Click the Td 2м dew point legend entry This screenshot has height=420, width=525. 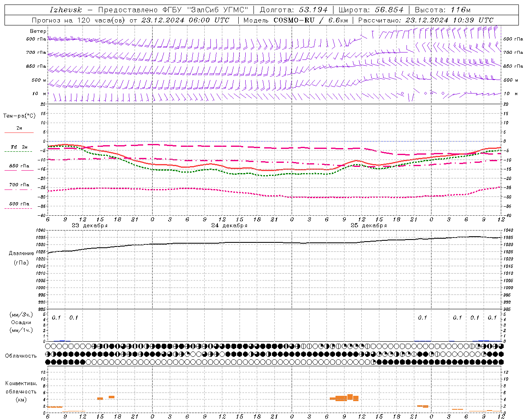pos(19,147)
